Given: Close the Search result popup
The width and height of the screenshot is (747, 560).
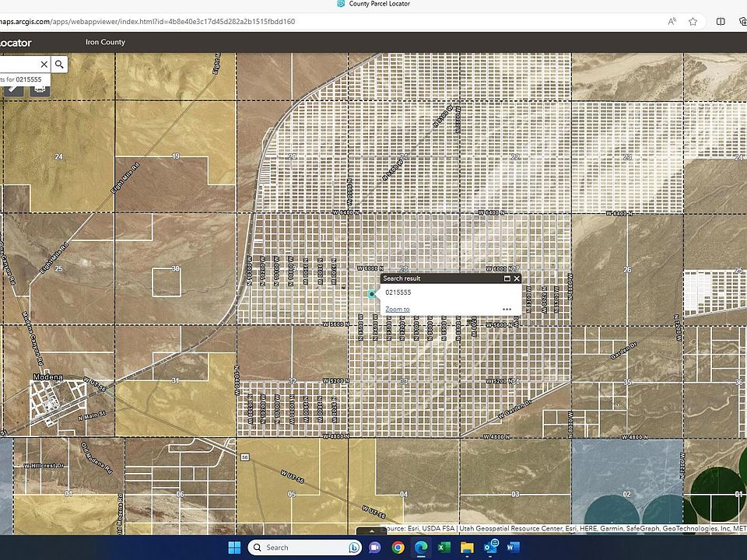Looking at the screenshot, I should [x=517, y=278].
